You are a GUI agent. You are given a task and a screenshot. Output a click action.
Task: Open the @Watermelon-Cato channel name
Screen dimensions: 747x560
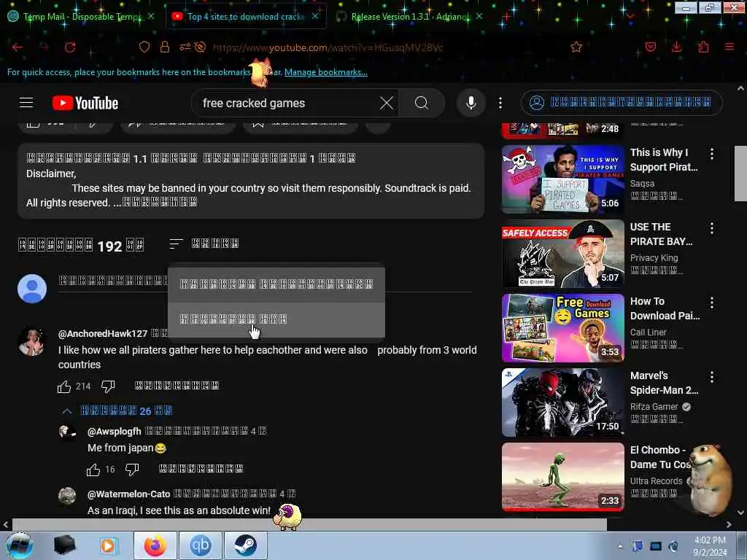point(128,494)
